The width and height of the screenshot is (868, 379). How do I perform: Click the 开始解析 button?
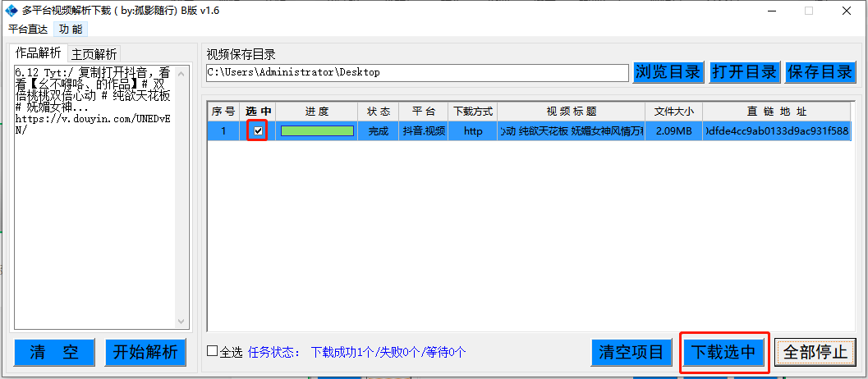point(145,352)
